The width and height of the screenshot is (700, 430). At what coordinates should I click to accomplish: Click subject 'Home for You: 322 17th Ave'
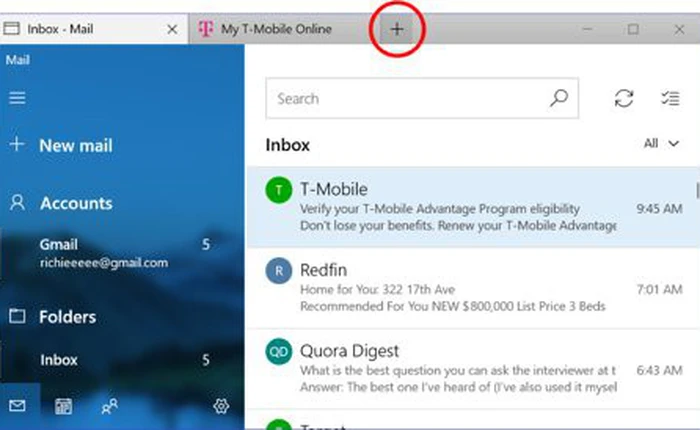tap(377, 289)
